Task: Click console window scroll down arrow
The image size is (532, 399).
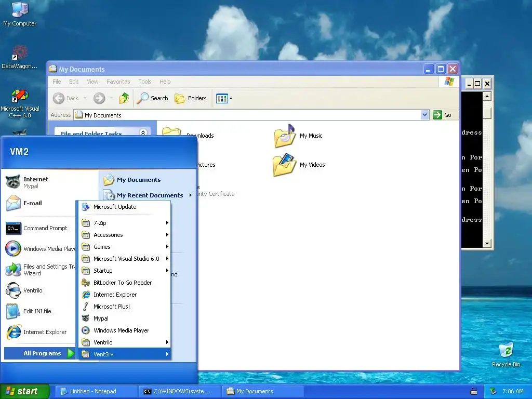Action: pos(487,243)
